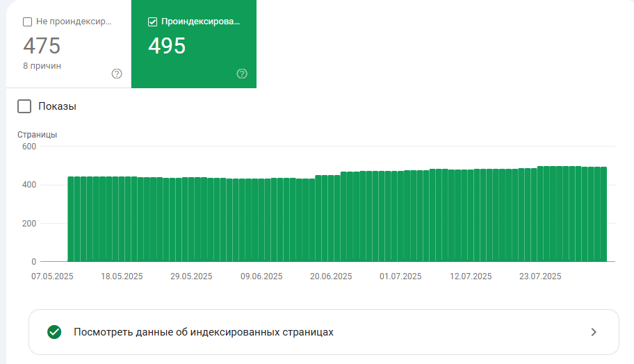This screenshot has height=364, width=634.
Task: Click the 200 y-axis label
Action: click(29, 224)
